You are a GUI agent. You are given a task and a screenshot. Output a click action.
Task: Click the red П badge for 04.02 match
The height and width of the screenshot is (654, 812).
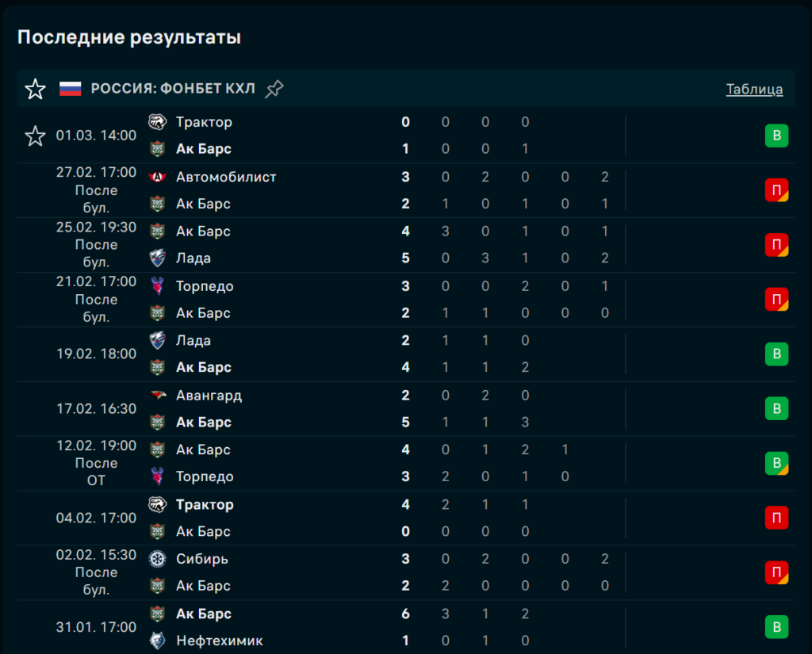click(776, 518)
